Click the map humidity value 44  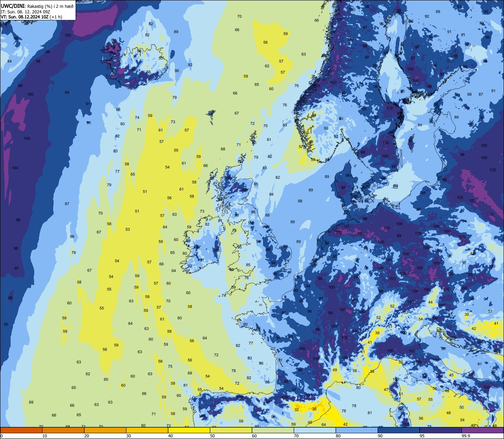coord(430,302)
